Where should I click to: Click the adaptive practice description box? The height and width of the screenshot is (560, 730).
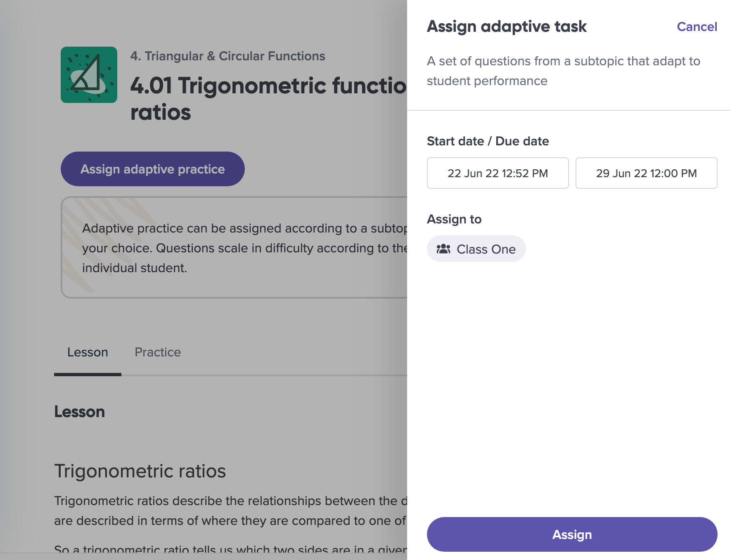pyautogui.click(x=234, y=247)
